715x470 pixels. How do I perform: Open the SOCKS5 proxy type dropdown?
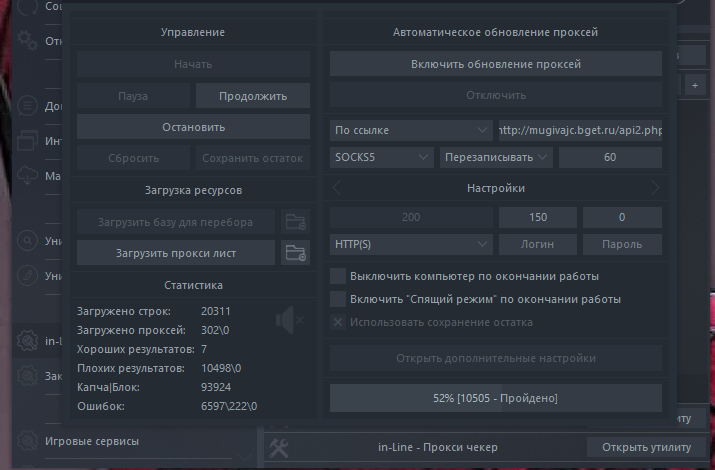point(382,157)
